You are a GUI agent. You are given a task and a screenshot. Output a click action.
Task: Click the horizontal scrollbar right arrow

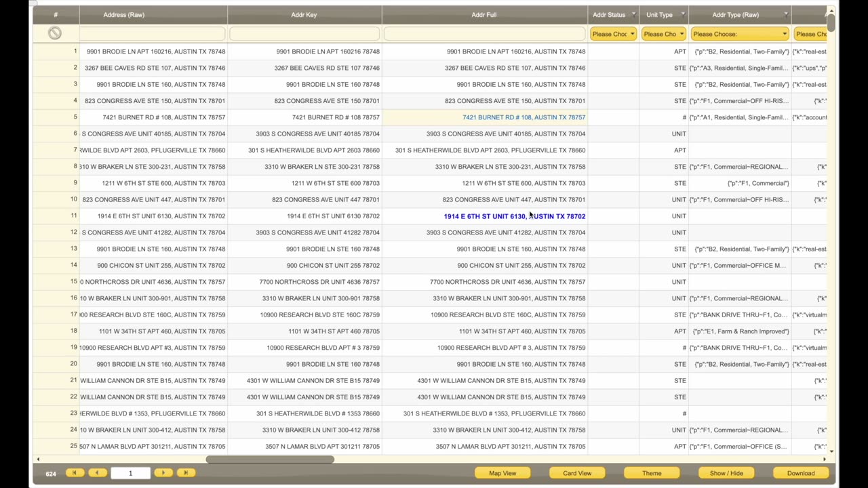[x=824, y=460]
